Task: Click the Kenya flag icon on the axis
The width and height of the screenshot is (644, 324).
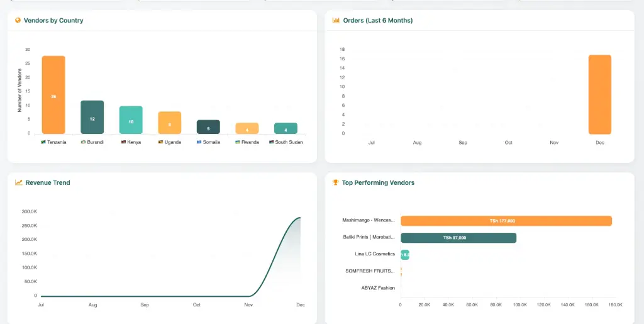Action: 123,142
